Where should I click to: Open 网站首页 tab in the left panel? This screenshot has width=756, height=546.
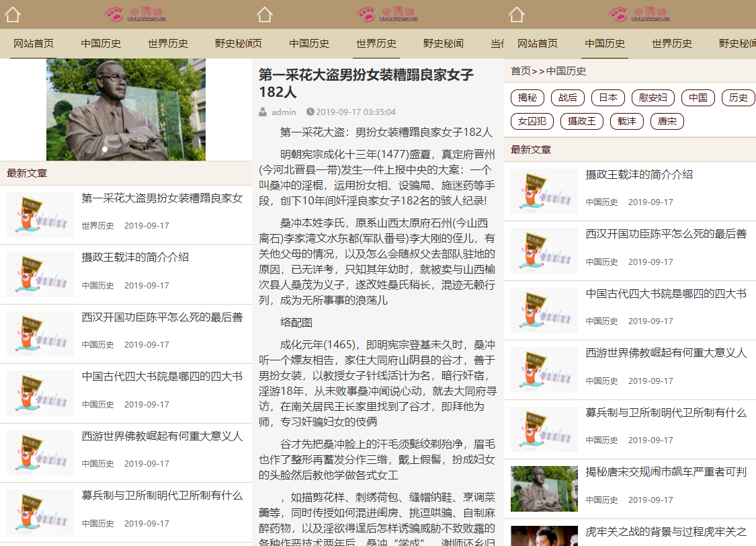pos(34,44)
